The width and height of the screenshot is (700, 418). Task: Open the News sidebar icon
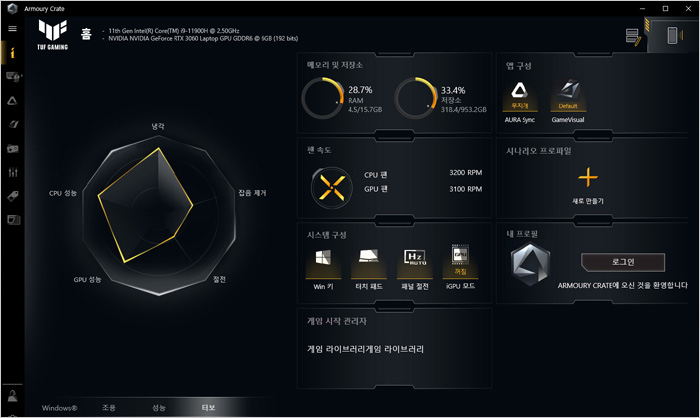click(x=13, y=220)
